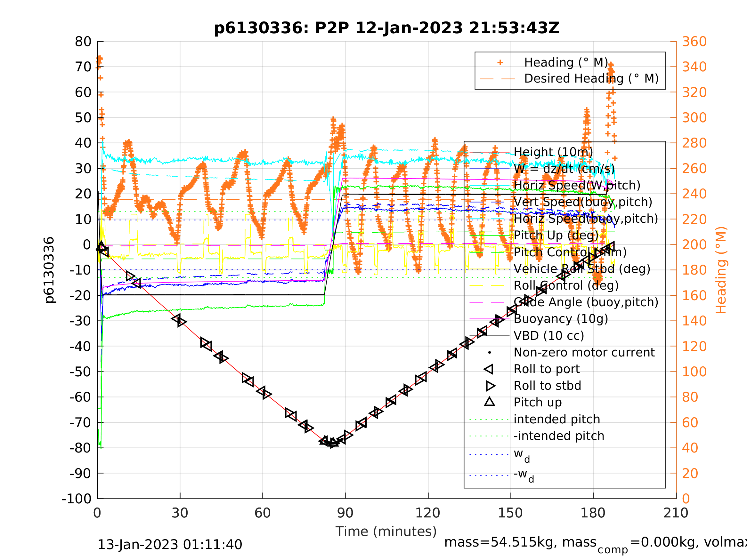Click the magenta Buoyancy line sample in legend
This screenshot has width=747, height=560.
(490, 319)
